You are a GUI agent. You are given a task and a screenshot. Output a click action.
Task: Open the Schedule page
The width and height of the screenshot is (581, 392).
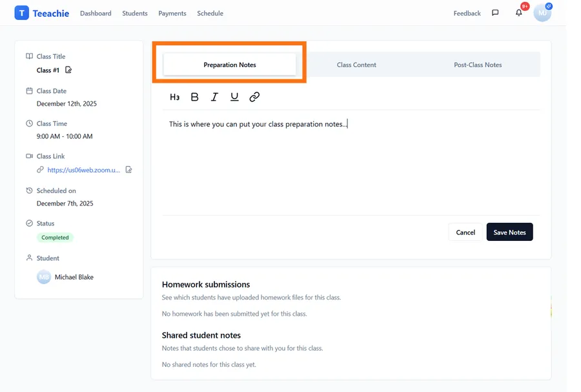click(x=210, y=14)
